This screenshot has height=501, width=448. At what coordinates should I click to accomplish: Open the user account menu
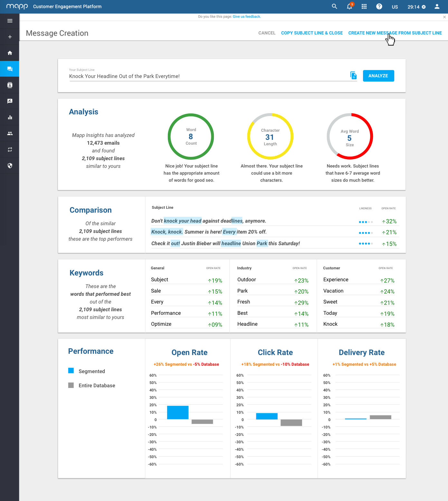pyautogui.click(x=437, y=6)
